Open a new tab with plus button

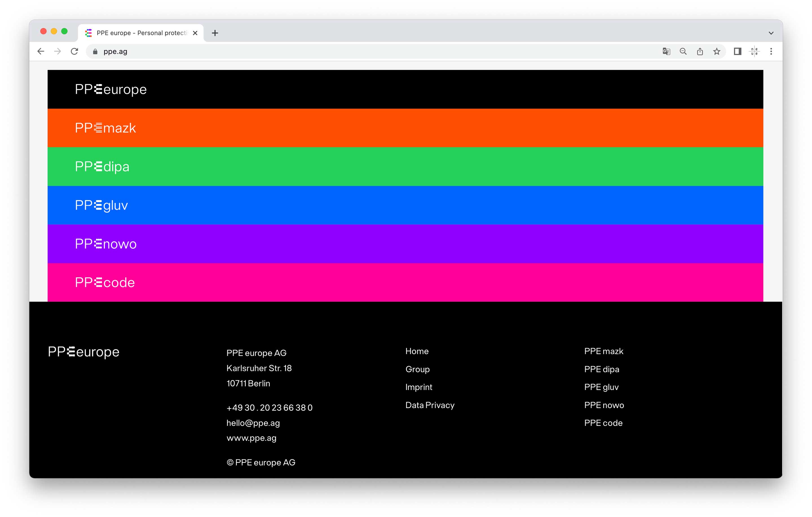click(215, 33)
